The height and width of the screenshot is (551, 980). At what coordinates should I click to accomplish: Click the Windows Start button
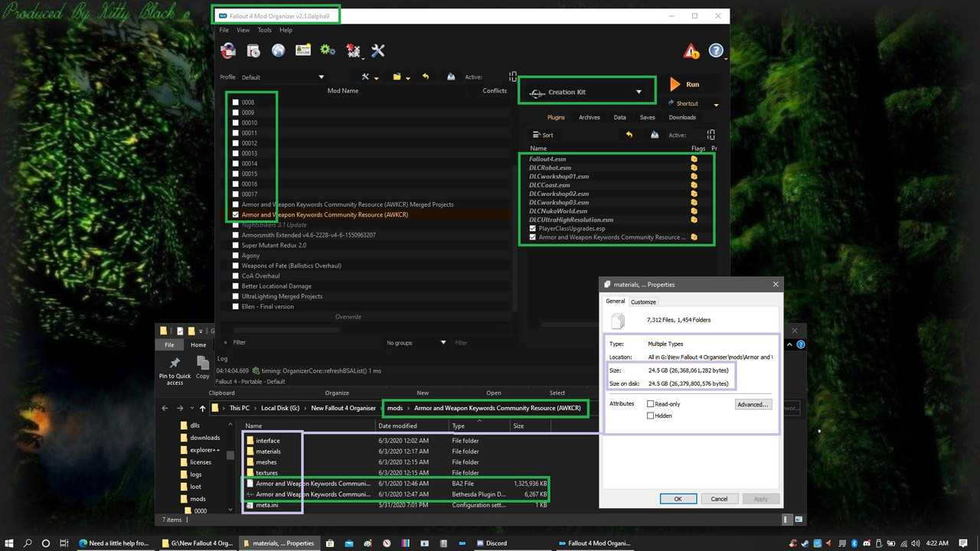coord(9,543)
